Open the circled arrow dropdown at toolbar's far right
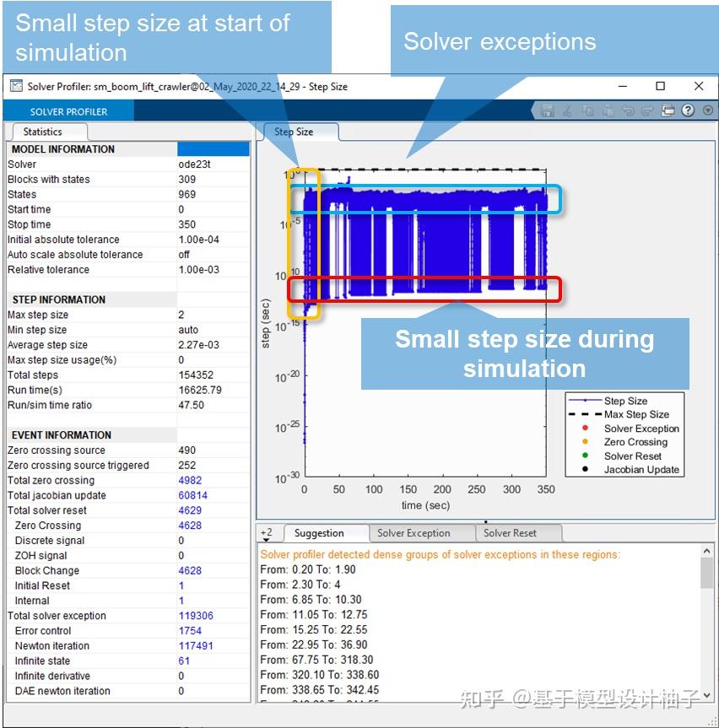This screenshot has height=728, width=719. pos(707,111)
